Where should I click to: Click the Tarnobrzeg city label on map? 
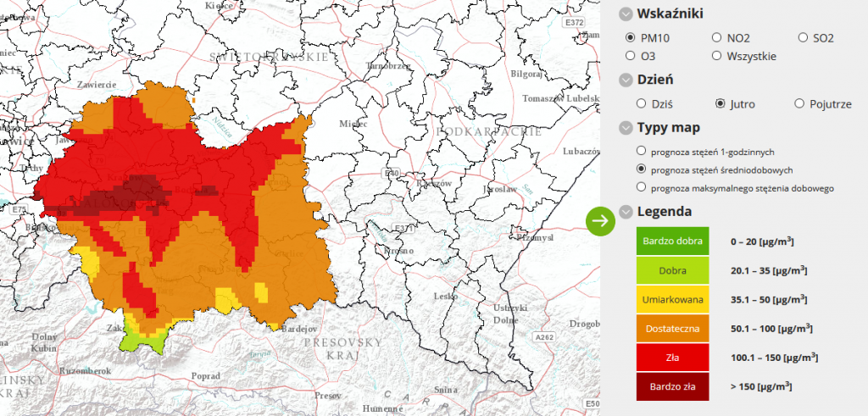pos(388,66)
